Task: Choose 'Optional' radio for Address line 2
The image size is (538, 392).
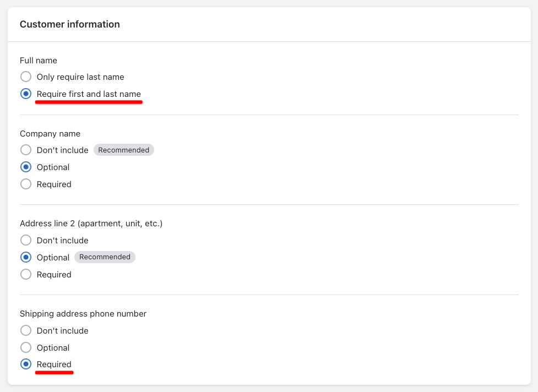Action: (26, 257)
